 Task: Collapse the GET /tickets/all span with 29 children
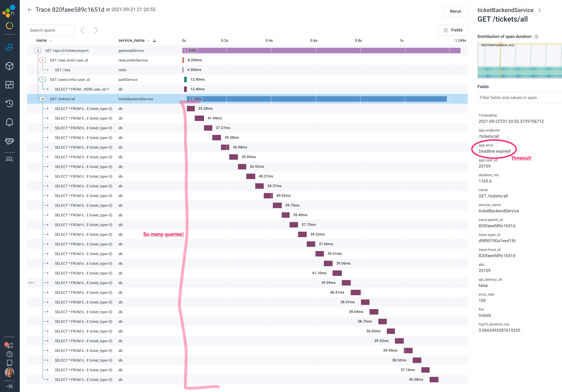[43, 99]
